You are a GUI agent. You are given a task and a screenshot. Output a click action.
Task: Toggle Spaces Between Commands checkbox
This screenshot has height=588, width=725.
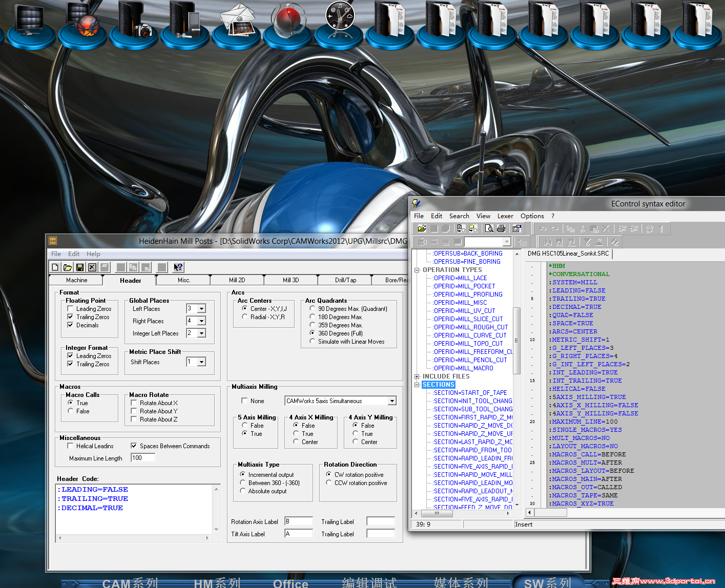[x=134, y=446]
